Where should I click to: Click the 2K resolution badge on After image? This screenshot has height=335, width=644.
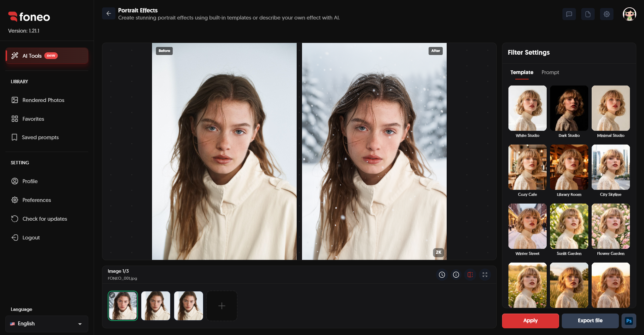tap(438, 253)
